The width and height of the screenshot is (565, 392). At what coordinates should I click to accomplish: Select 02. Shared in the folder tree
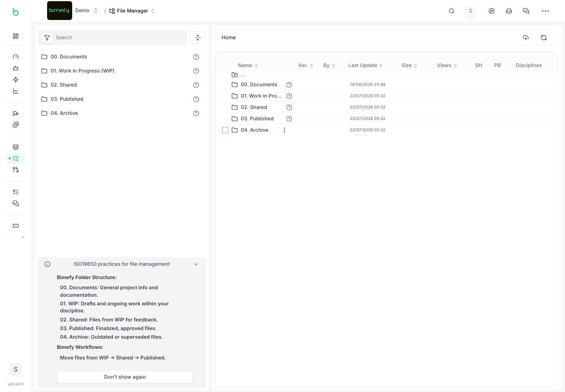[x=64, y=85]
